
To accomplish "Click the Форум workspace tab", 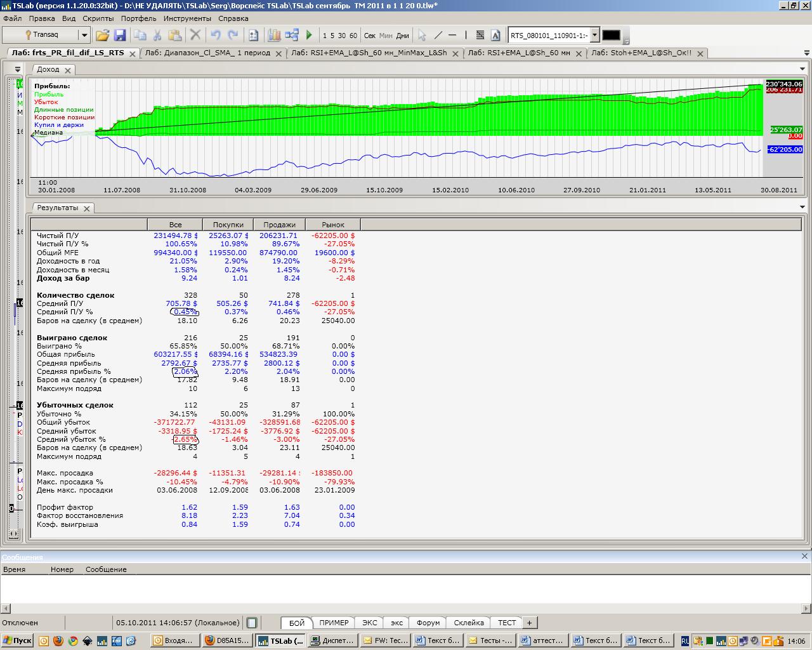I will (428, 623).
